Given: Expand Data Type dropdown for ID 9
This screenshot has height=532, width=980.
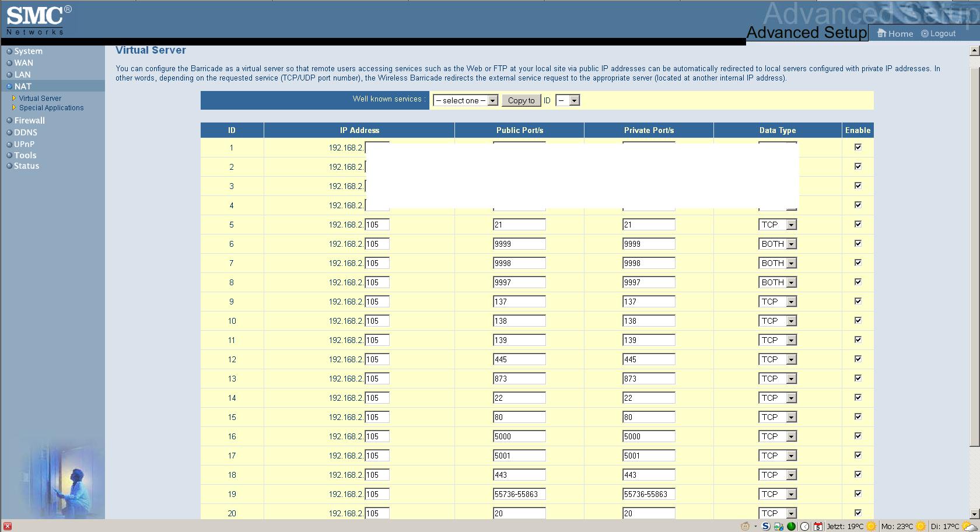Looking at the screenshot, I should pos(778,302).
